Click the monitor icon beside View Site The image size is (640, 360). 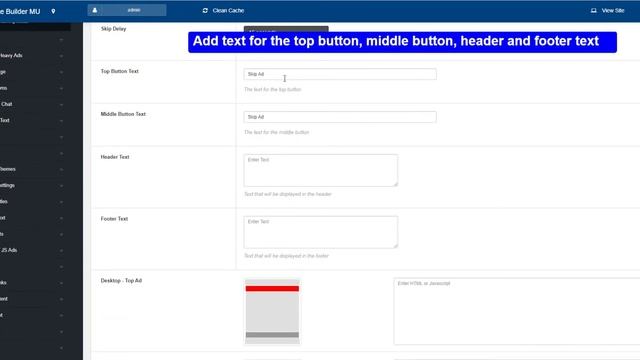tap(593, 11)
